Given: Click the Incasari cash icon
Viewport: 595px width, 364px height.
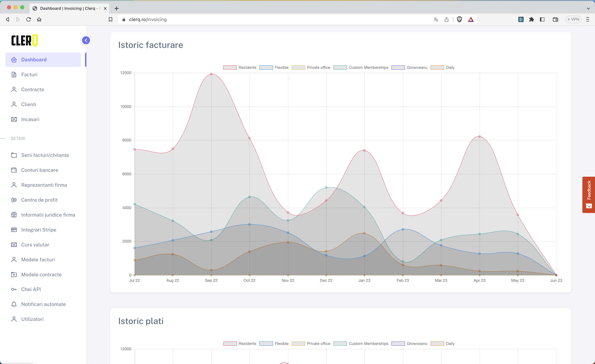Looking at the screenshot, I should coord(14,119).
